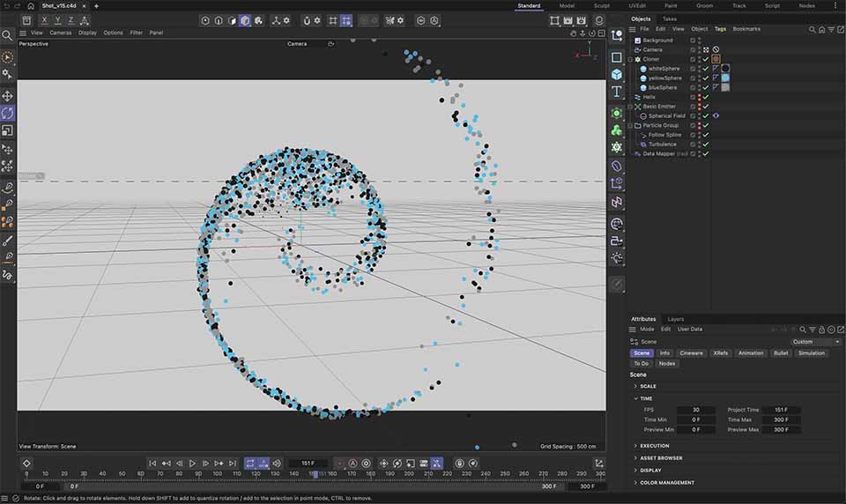Open the search magnifier in Objects panel

(811, 29)
